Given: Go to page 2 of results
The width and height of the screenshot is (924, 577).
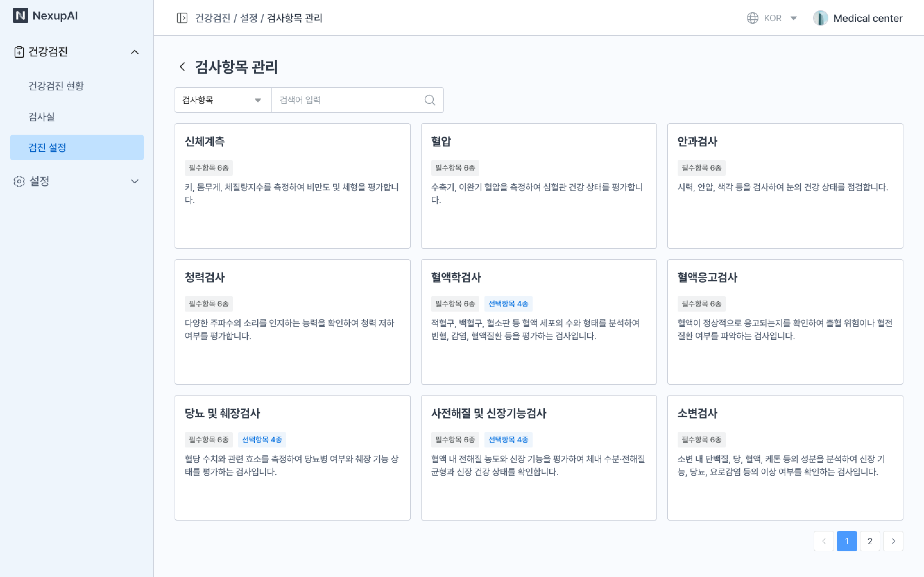Looking at the screenshot, I should [870, 541].
